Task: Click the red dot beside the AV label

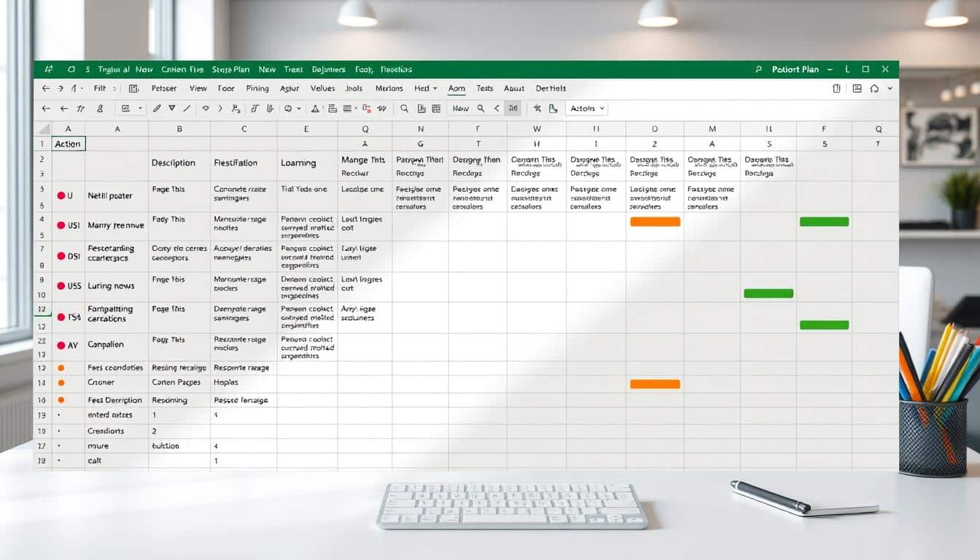Action: coord(61,344)
